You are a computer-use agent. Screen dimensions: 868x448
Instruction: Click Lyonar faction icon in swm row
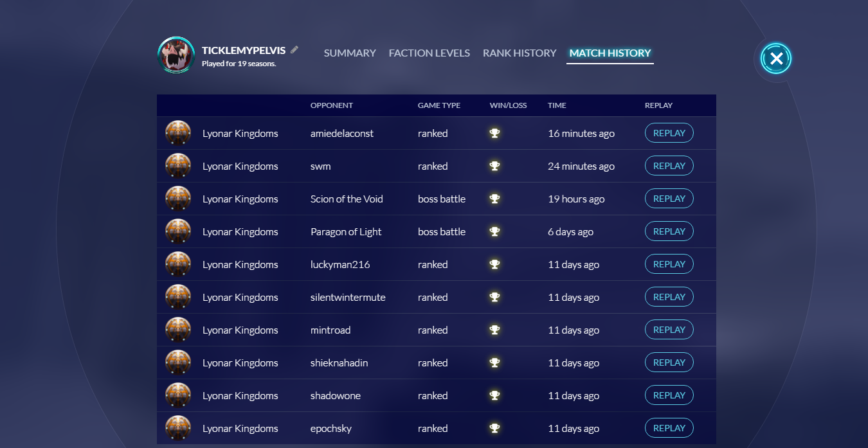pyautogui.click(x=178, y=166)
